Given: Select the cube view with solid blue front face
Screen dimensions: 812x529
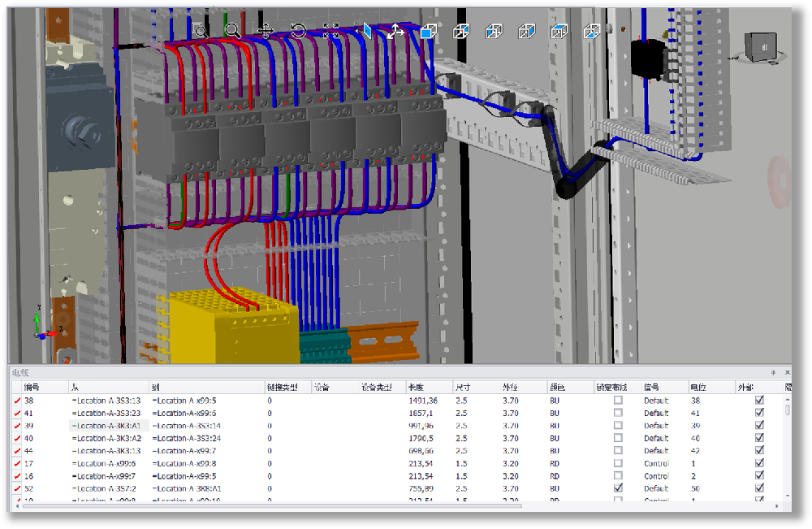Looking at the screenshot, I should pos(429,31).
